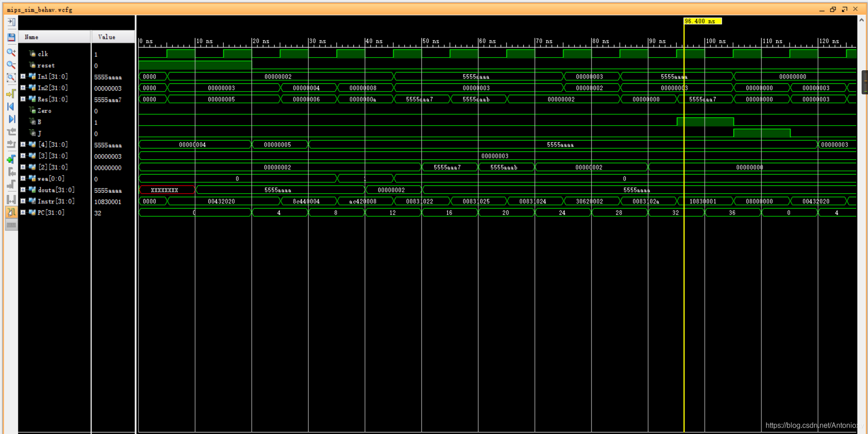Click the floating ruler icon below snap

[x=11, y=225]
